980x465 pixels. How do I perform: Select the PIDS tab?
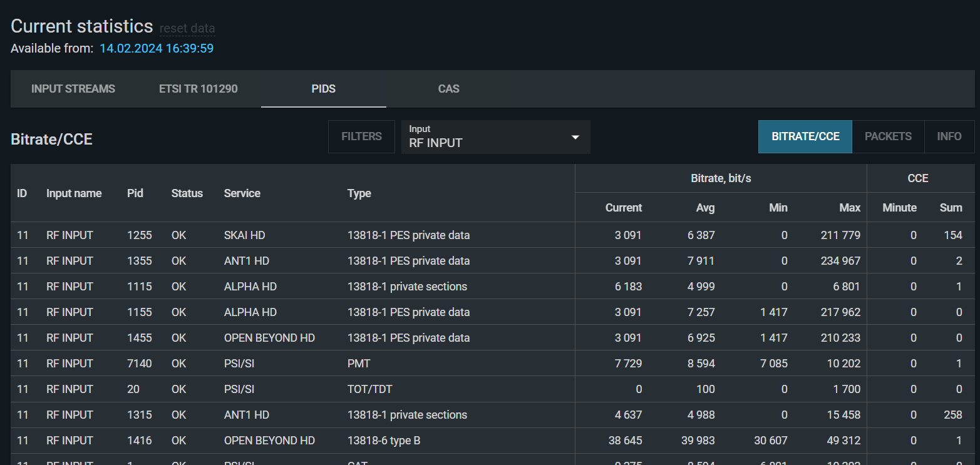(323, 89)
